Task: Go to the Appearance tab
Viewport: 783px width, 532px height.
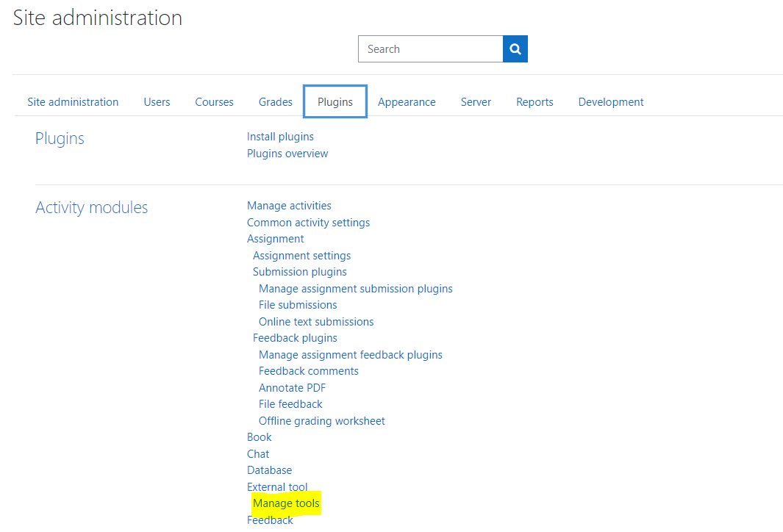Action: tap(407, 102)
